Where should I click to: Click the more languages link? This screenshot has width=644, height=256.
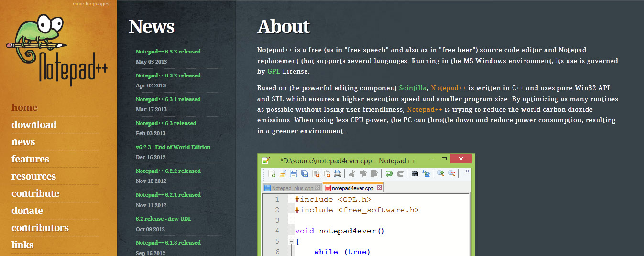click(x=91, y=4)
